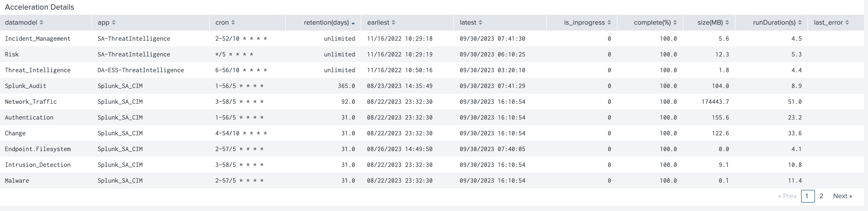Open the Next page link
The width and height of the screenshot is (868, 211).
pos(842,196)
